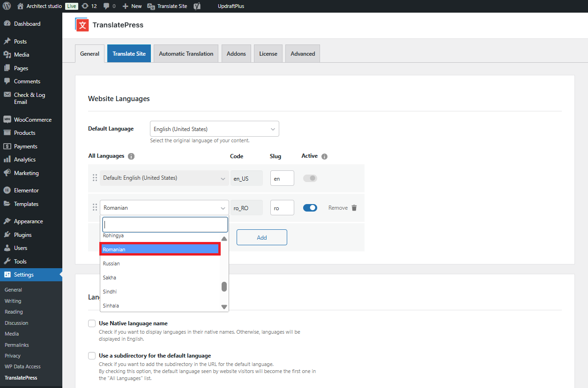Click the info icon beside All Languages
Screen dimensions: 588x388
[x=131, y=156]
